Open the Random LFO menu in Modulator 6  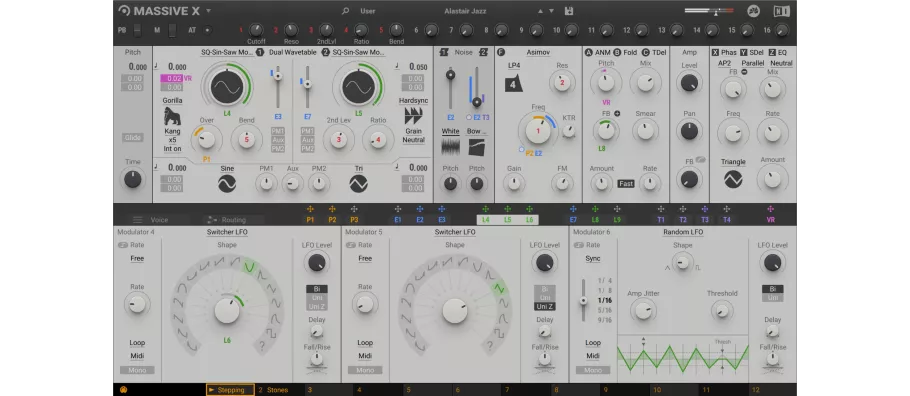point(682,232)
